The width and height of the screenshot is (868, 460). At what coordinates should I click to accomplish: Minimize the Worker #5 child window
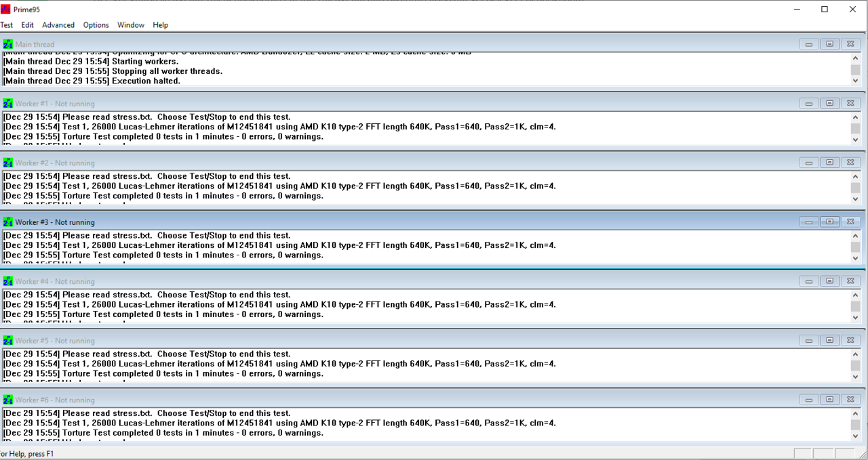coord(809,340)
